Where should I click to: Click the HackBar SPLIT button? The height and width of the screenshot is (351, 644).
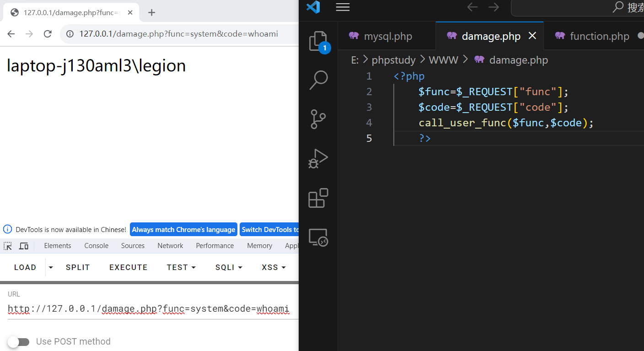click(x=78, y=267)
